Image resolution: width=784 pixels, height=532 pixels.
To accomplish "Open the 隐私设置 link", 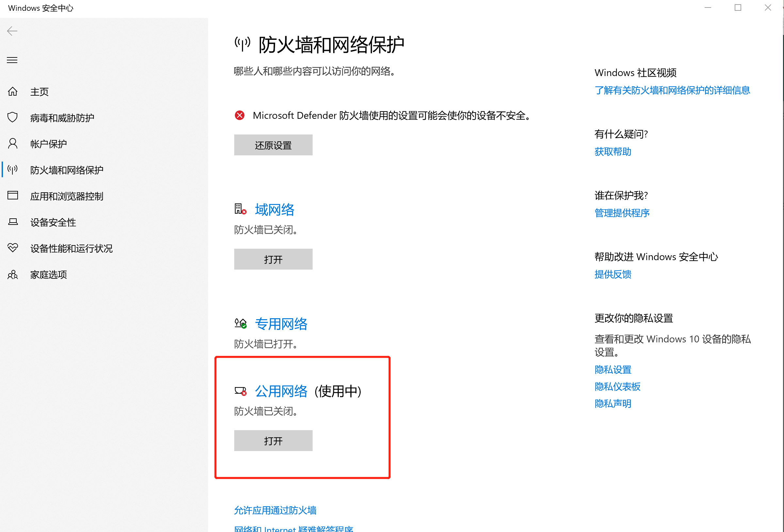I will click(612, 369).
